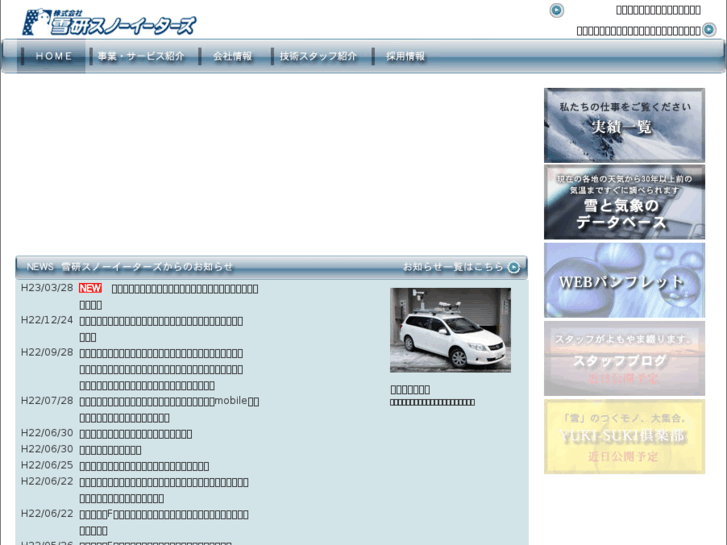Click the NEWS 雪研スノーイーターズからのお知らせ heading
The width and height of the screenshot is (727, 545).
pyautogui.click(x=129, y=267)
